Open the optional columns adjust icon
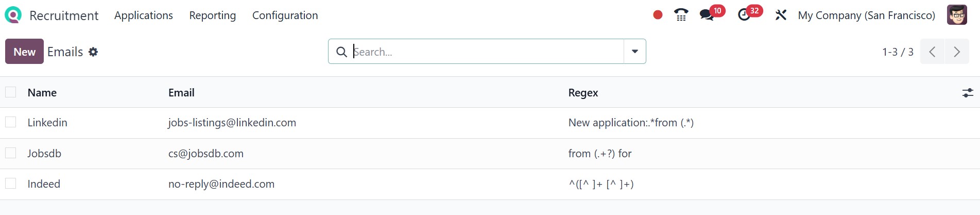 pyautogui.click(x=968, y=93)
